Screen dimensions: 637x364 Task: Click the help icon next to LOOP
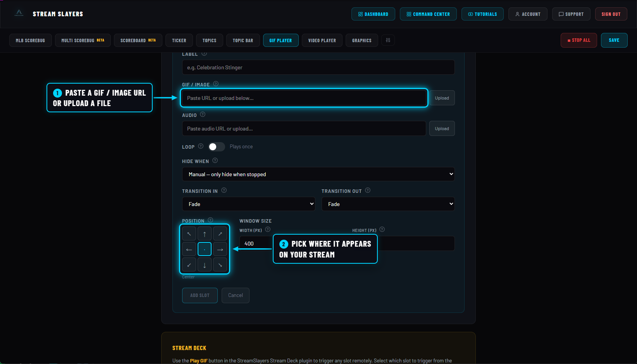pyautogui.click(x=201, y=146)
